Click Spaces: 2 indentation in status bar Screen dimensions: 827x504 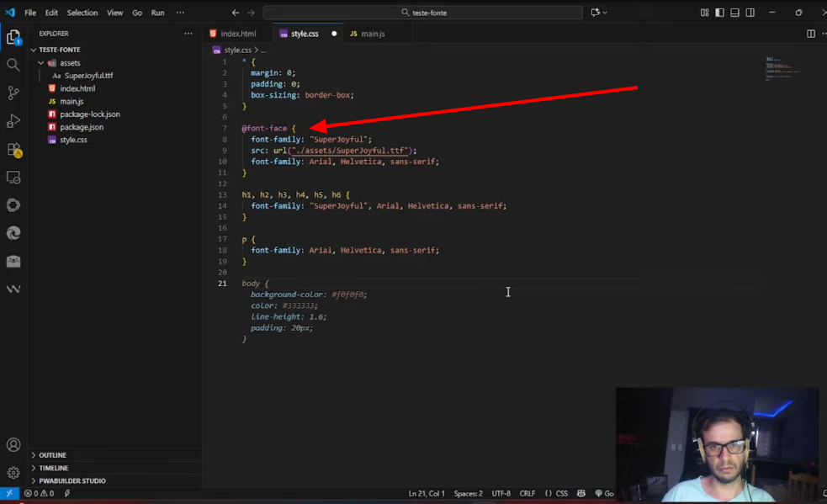(468, 494)
